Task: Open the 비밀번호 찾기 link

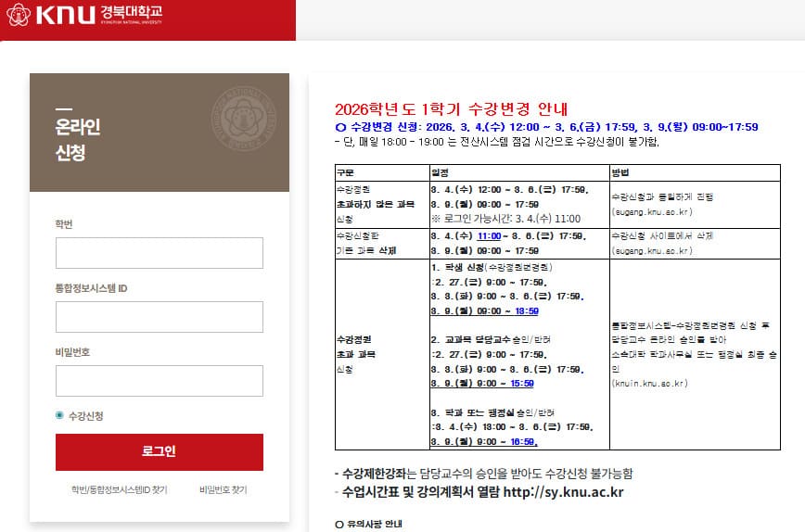Action: (223, 489)
